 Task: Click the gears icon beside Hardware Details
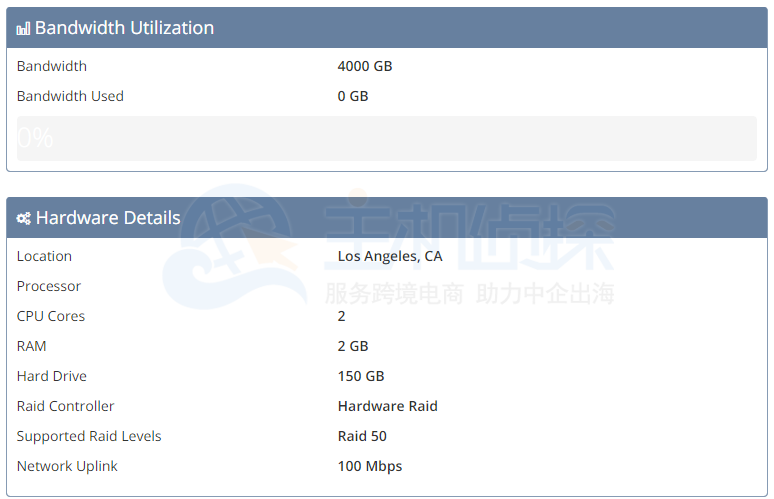click(x=23, y=218)
